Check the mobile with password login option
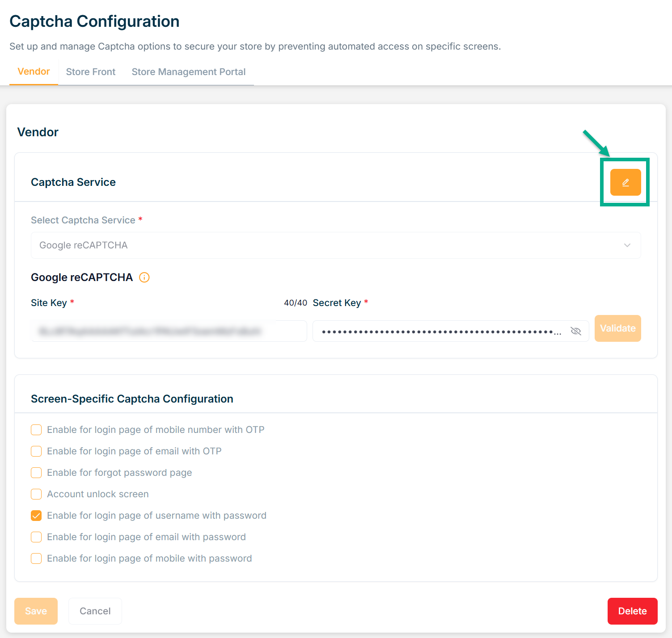This screenshot has width=672, height=638. click(x=36, y=558)
